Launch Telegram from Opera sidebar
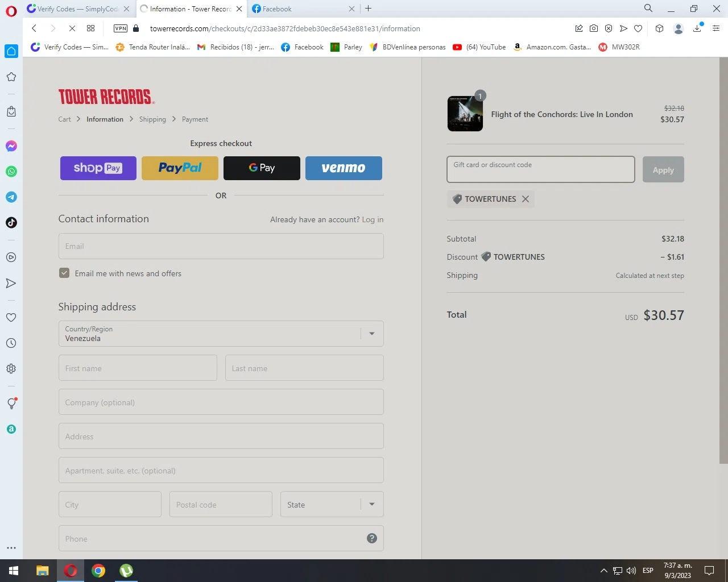Image resolution: width=728 pixels, height=582 pixels. coord(11,197)
